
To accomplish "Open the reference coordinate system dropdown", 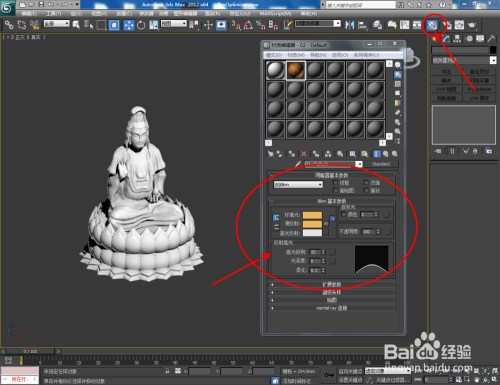I will coord(174,23).
